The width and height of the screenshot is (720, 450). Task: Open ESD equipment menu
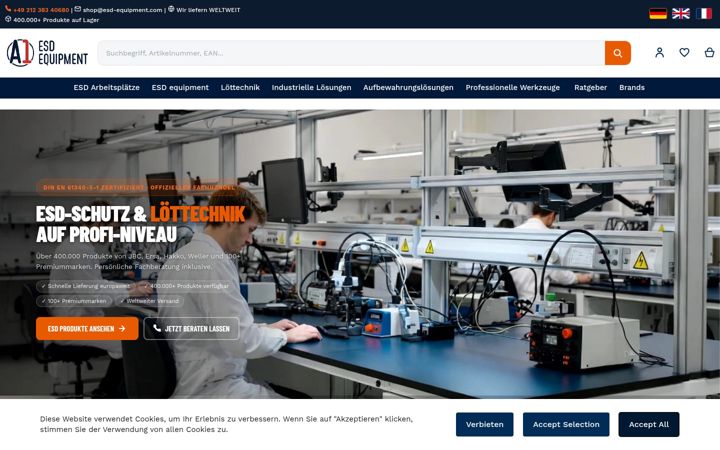click(x=180, y=87)
